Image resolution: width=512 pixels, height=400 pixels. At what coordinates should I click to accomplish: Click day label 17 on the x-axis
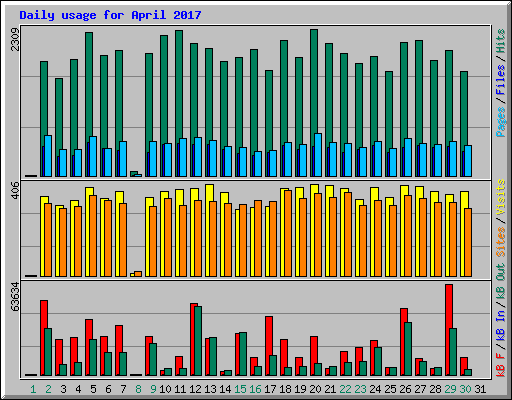point(270,389)
